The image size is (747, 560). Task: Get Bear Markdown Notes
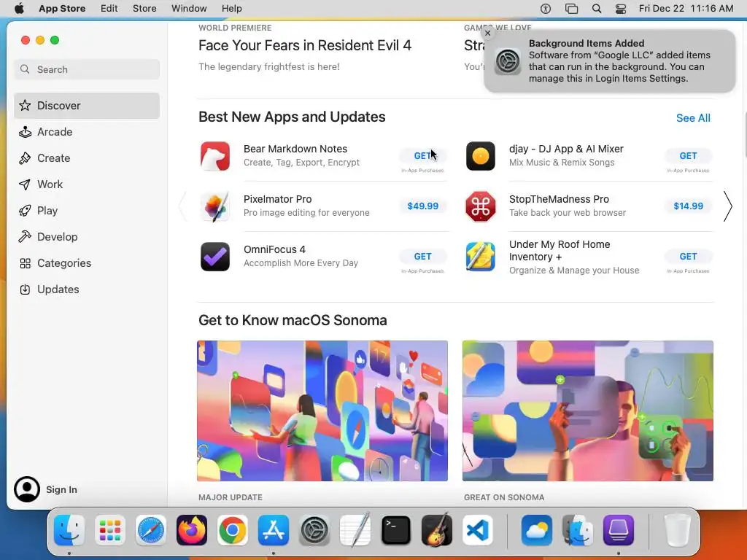pos(422,156)
